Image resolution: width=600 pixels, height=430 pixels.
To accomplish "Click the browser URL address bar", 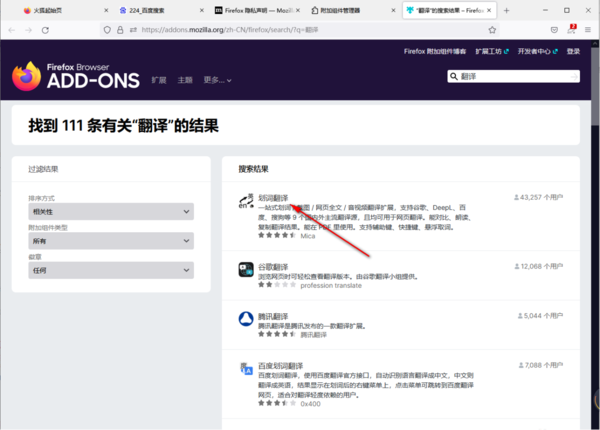I will tap(298, 30).
